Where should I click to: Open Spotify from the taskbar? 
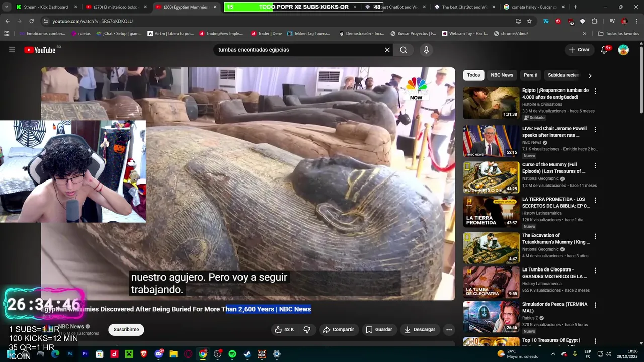click(232, 354)
